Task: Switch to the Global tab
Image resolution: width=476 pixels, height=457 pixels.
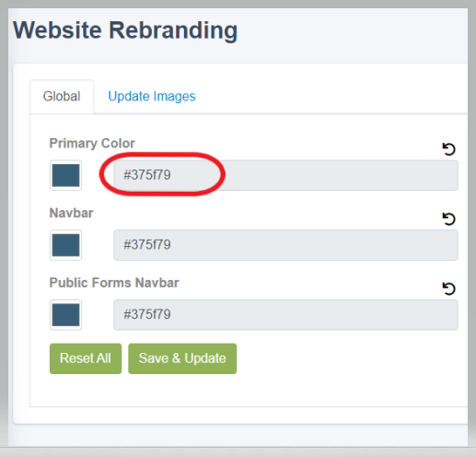Action: [x=62, y=97]
